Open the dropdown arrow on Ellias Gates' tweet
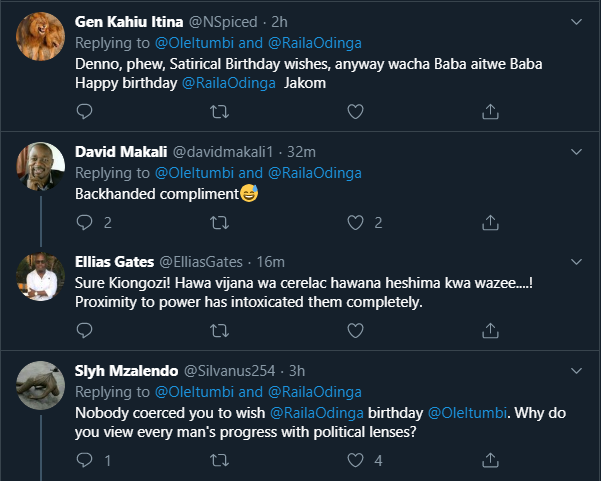601x481 pixels. point(577,261)
